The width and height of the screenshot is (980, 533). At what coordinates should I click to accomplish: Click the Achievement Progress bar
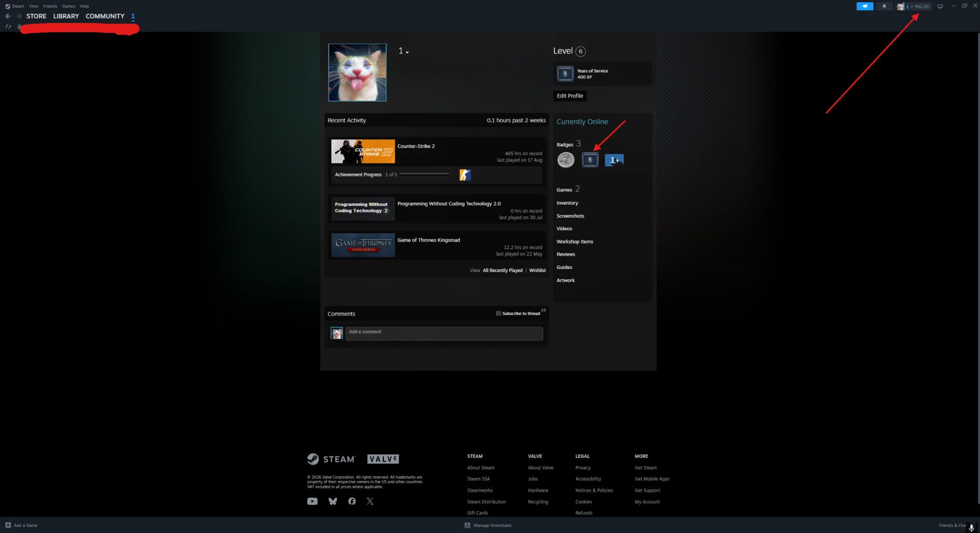(424, 175)
